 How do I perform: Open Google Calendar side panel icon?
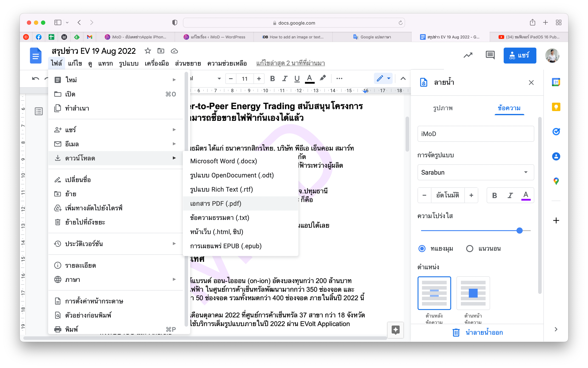coord(556,82)
